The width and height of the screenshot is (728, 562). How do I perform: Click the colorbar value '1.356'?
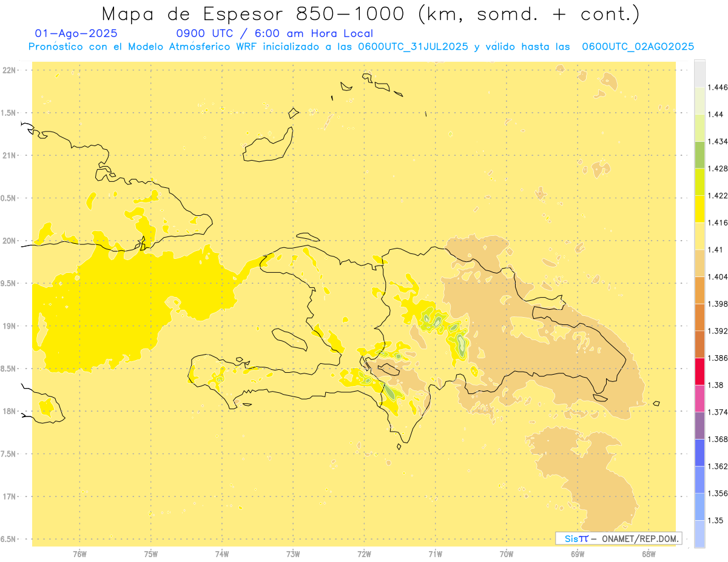[717, 493]
